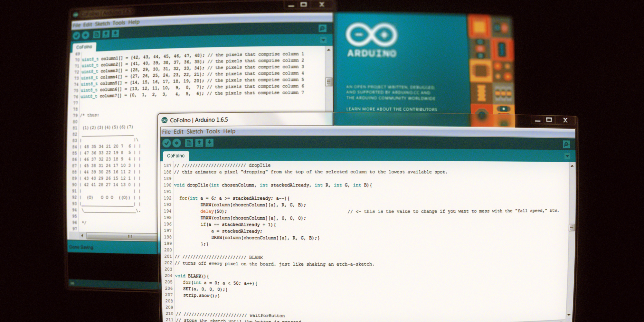This screenshot has height=322, width=644.
Task: Click Verify checkmark in front Arduino window
Action: (166, 143)
